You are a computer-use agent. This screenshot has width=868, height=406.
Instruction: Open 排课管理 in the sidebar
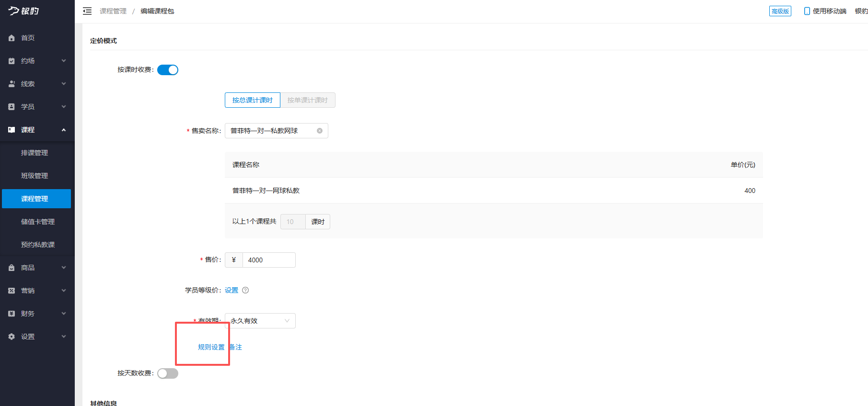pyautogui.click(x=35, y=153)
